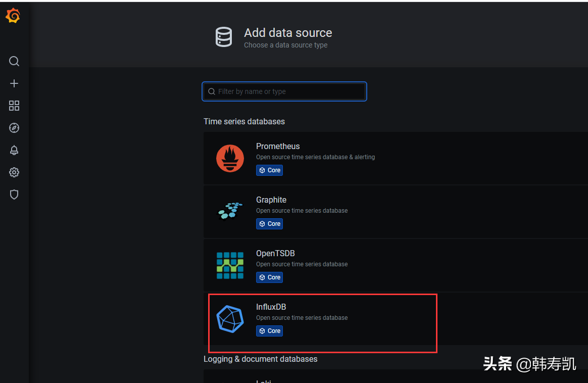Select the Explore compass icon
This screenshot has width=588, height=383.
[14, 128]
